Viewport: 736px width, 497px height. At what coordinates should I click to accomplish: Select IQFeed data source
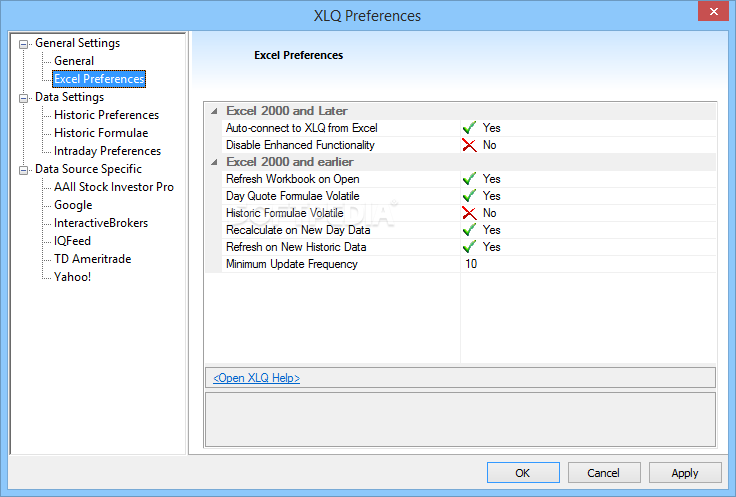coord(72,241)
